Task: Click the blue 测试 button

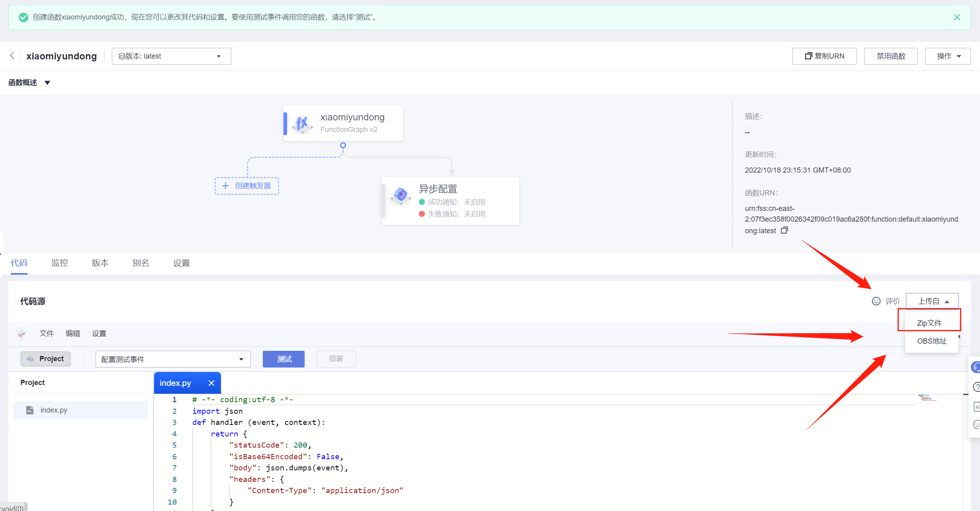Action: pyautogui.click(x=284, y=359)
